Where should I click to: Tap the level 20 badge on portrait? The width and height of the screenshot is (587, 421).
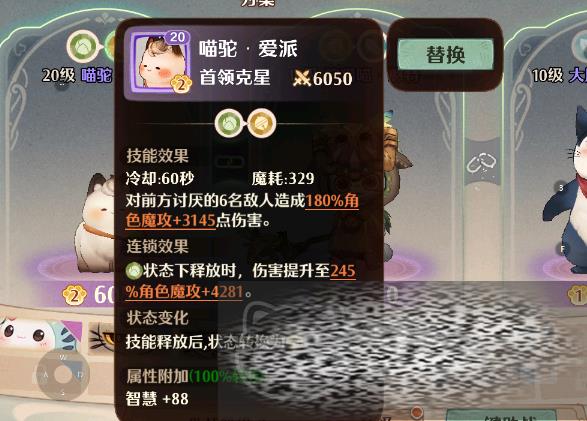tap(177, 37)
